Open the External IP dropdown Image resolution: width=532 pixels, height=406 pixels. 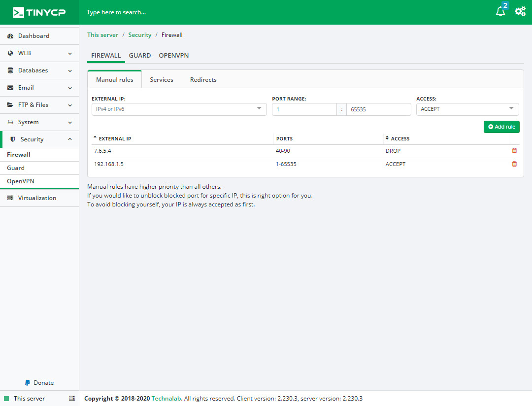(179, 109)
